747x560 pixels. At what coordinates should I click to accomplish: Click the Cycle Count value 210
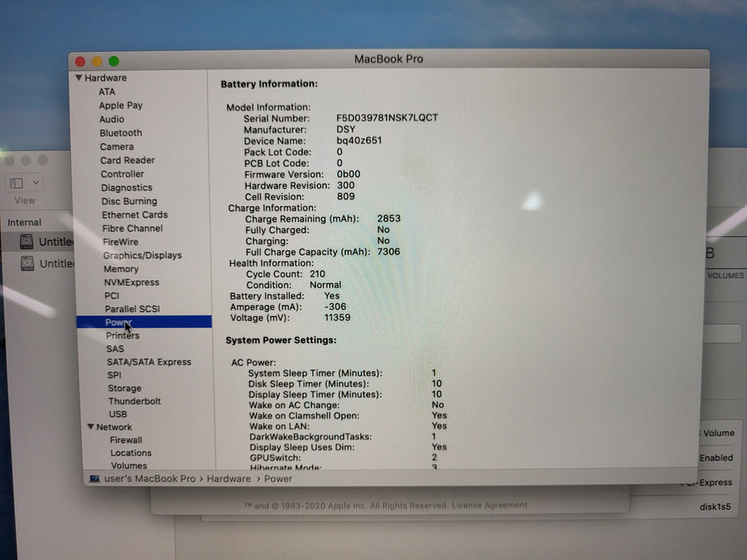coord(317,274)
